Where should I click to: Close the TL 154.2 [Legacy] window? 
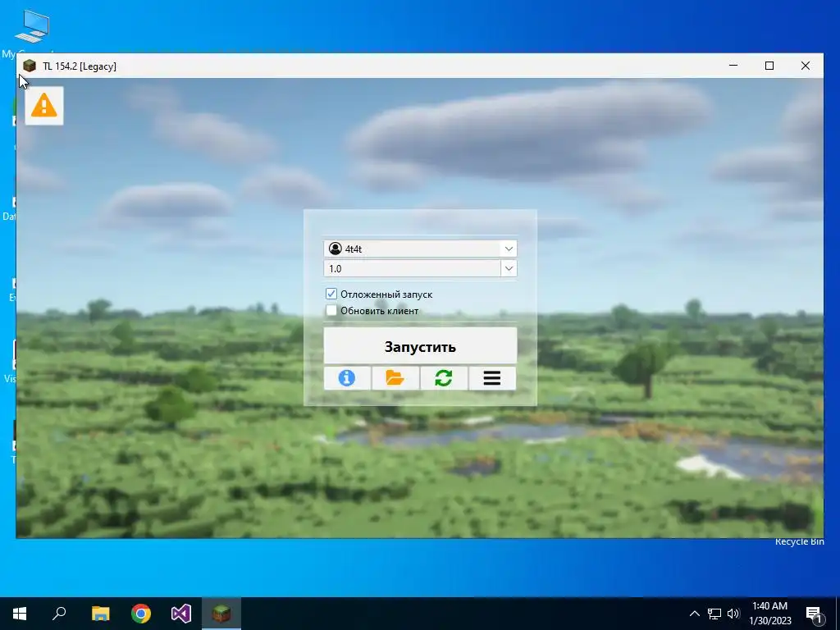(x=806, y=66)
